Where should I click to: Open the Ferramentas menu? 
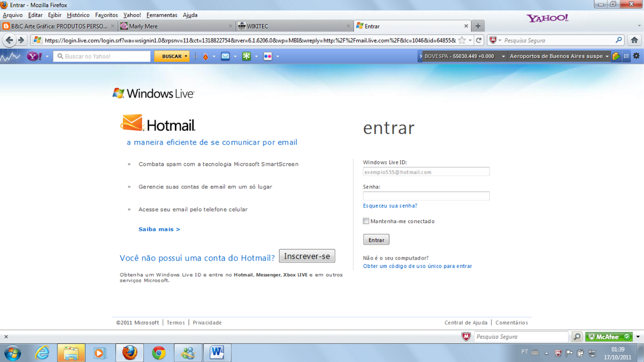162,15
